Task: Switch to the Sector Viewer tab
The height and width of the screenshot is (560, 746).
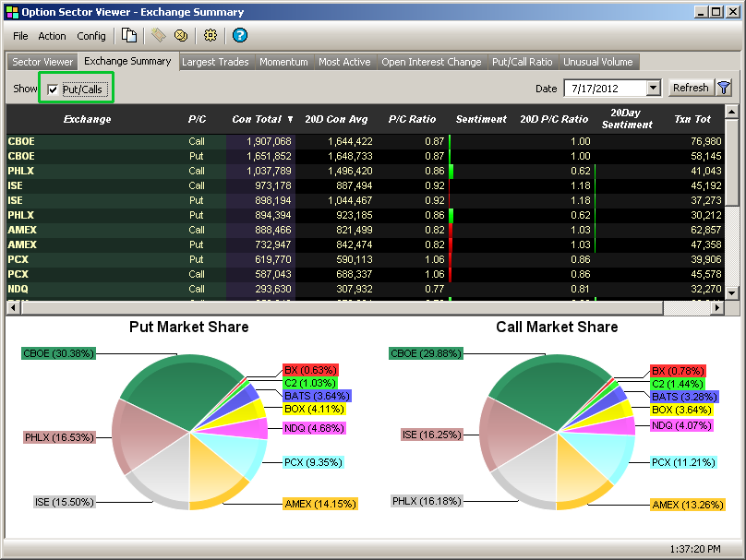Action: click(x=42, y=62)
